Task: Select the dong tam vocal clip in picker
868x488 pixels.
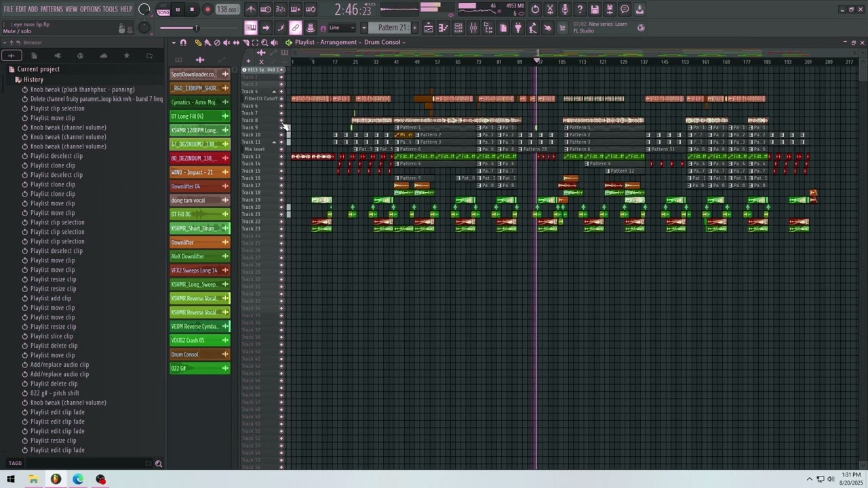Action: point(199,200)
